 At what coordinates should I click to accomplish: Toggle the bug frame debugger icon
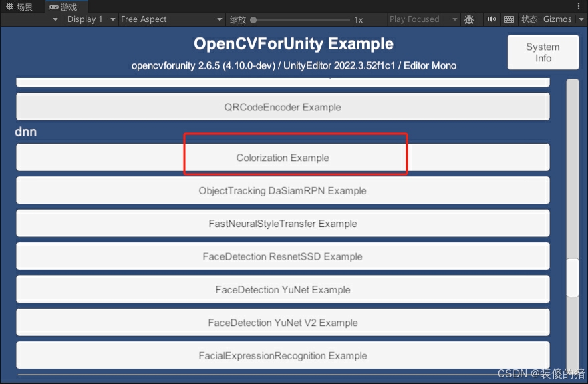(469, 19)
